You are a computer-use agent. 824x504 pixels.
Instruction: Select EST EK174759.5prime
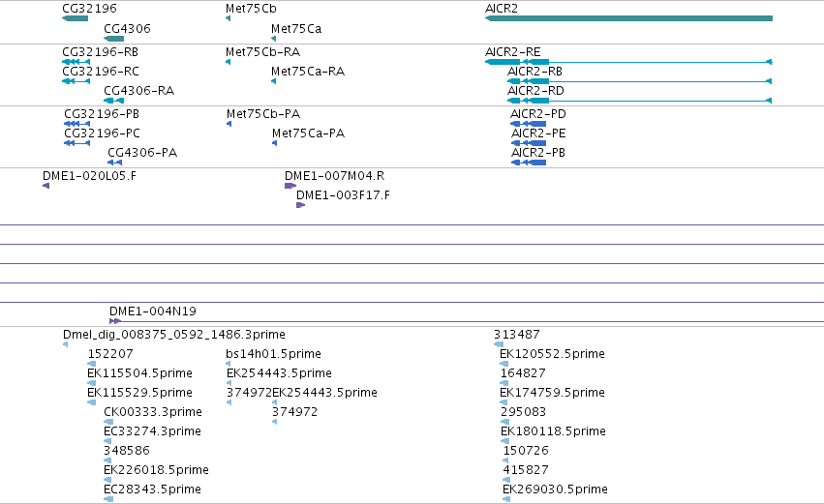[x=552, y=392]
